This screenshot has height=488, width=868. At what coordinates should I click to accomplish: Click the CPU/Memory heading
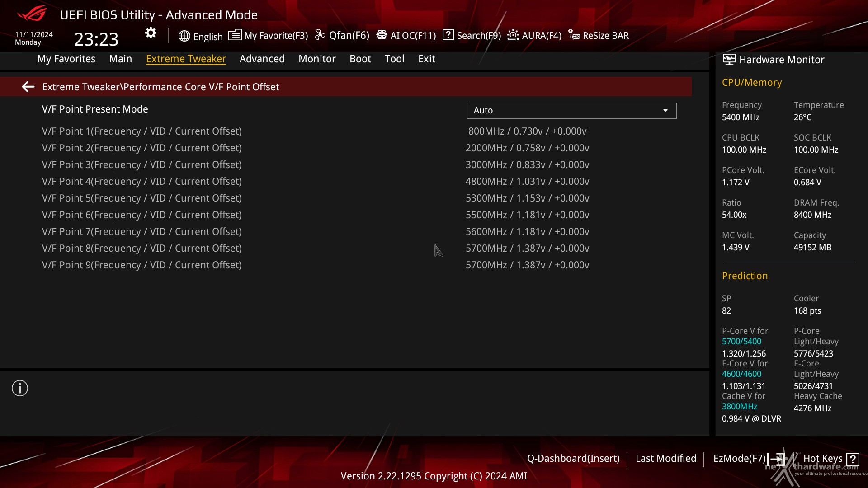click(752, 83)
